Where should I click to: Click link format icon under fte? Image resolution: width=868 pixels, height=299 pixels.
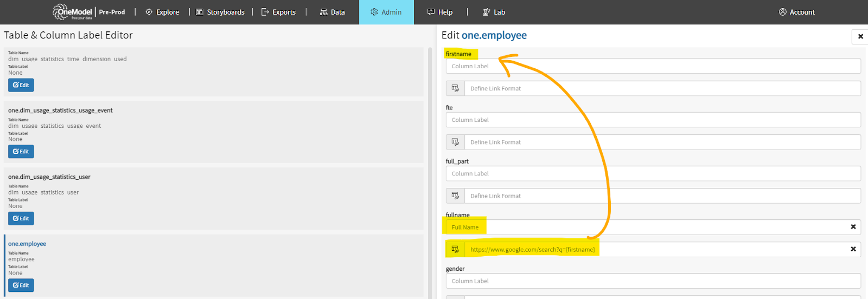pyautogui.click(x=455, y=142)
